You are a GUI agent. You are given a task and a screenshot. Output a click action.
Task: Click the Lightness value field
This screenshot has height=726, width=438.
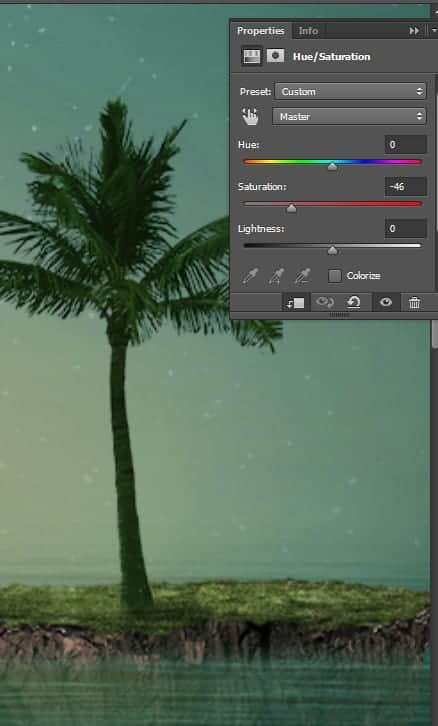406,229
